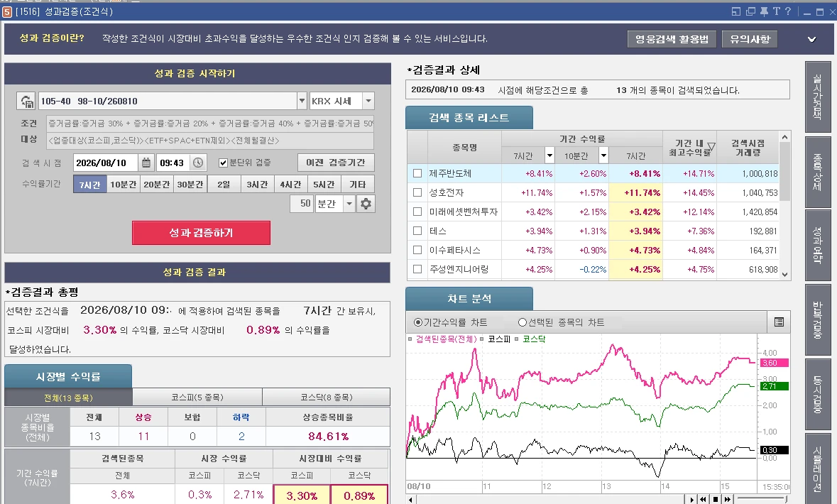Click the chart horizontal scrollbar track
837x504 pixels.
549,500
